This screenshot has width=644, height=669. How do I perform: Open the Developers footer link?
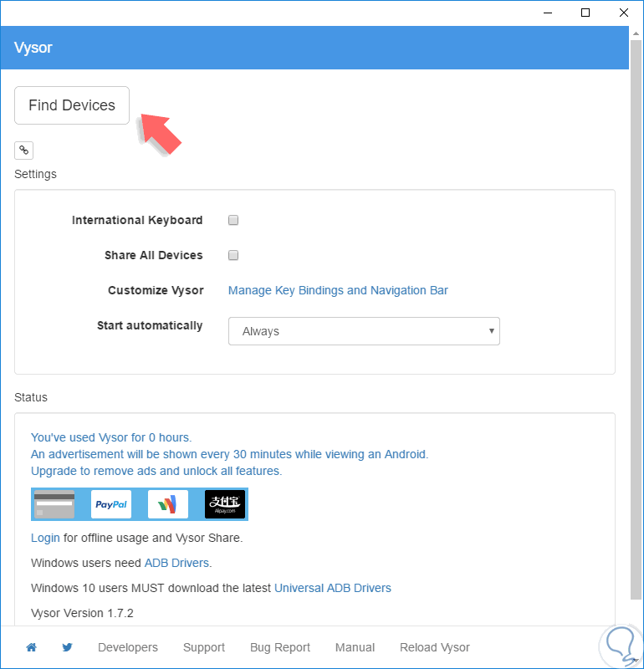pyautogui.click(x=128, y=647)
